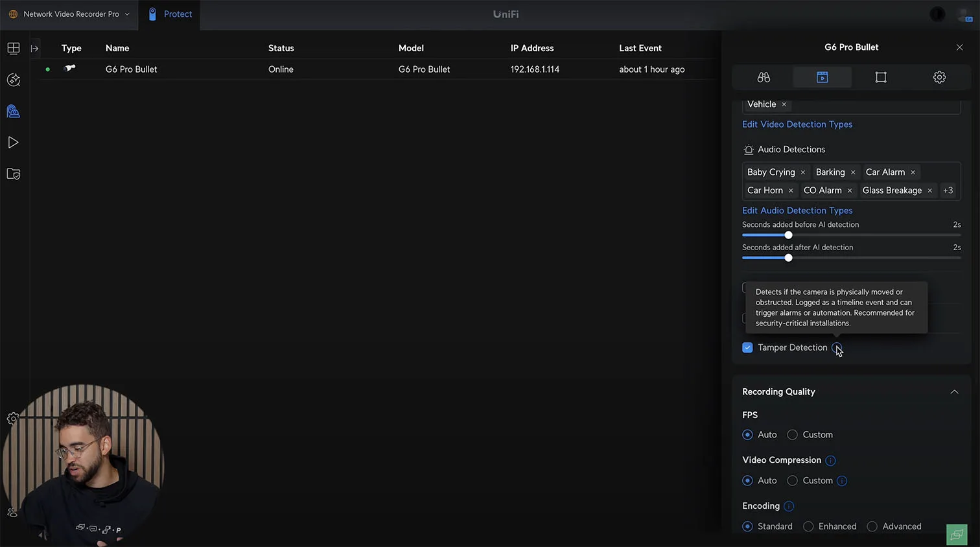Sort by Last Event column header
The width and height of the screenshot is (980, 547).
[x=640, y=49]
